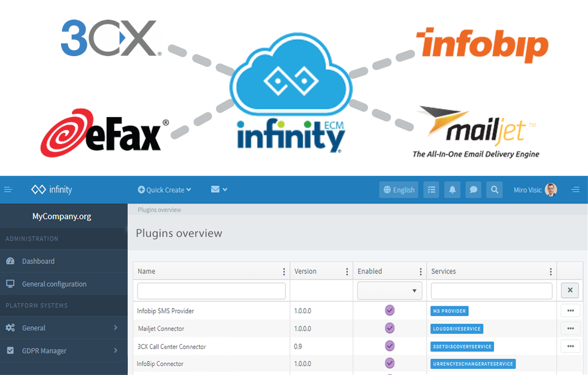
Task: Toggle the left hamburger sidebar menu
Action: tap(8, 189)
